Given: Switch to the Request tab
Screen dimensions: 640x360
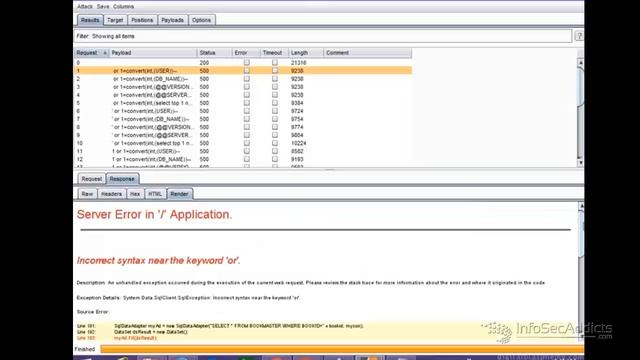Looking at the screenshot, I should [91, 179].
